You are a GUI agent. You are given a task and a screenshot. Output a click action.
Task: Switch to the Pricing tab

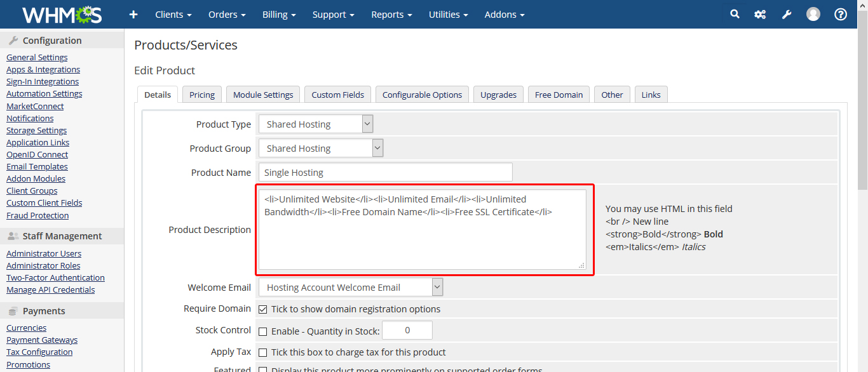pos(202,95)
